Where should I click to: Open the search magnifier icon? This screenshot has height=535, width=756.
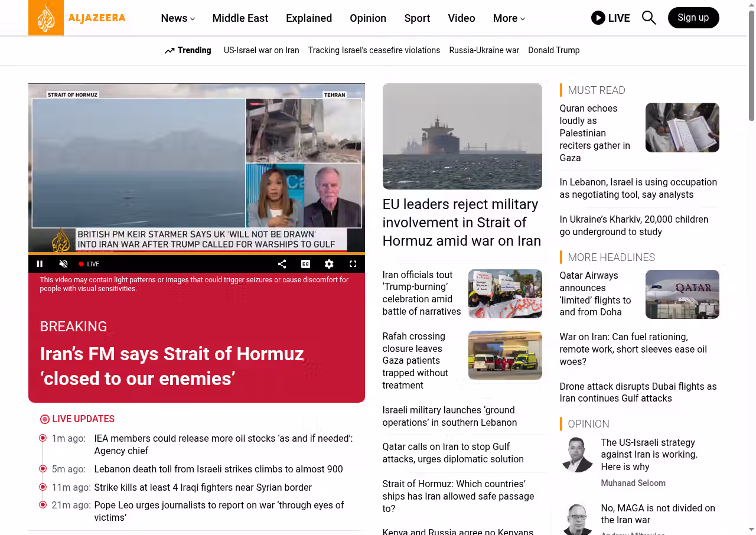(x=649, y=18)
